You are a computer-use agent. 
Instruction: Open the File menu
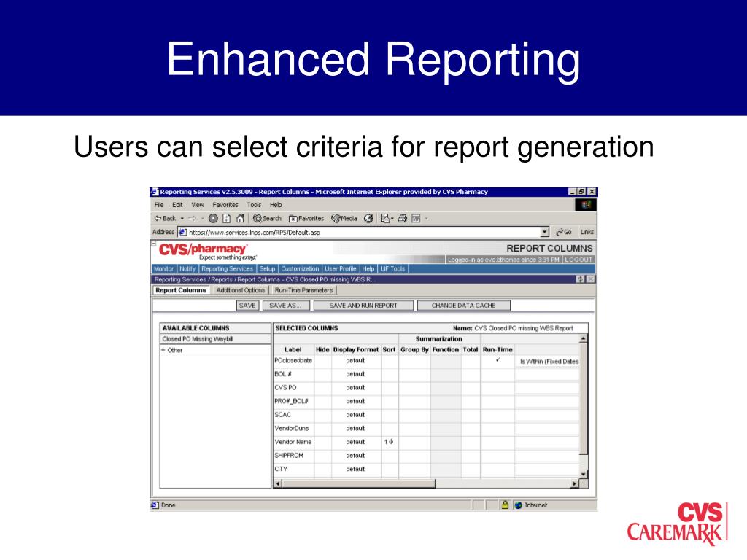[159, 205]
